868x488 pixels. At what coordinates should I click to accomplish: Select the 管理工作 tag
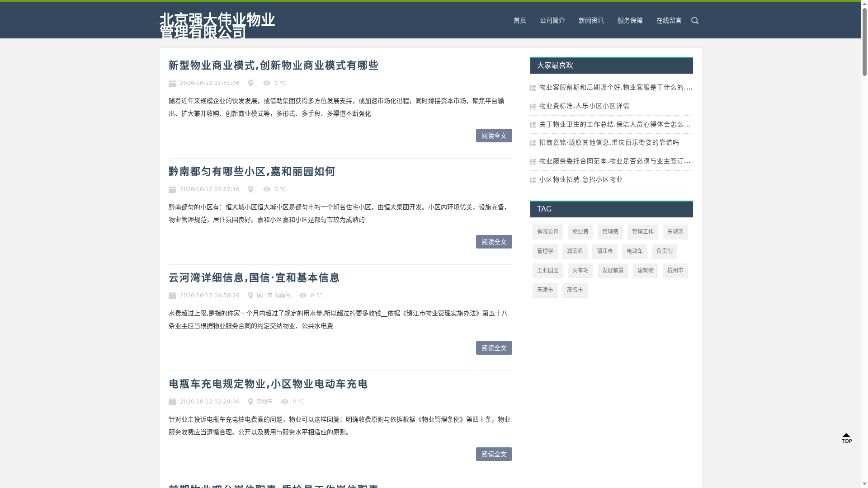coord(643,232)
